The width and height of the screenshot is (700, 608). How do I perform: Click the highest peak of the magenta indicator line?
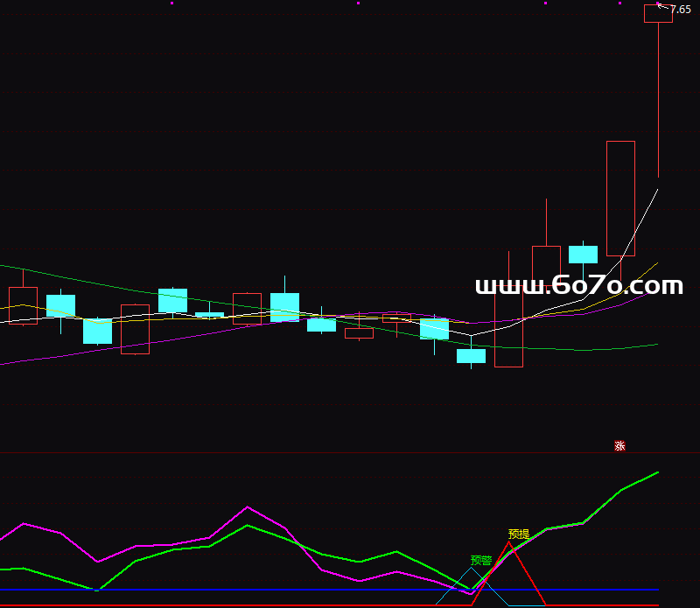[248, 507]
